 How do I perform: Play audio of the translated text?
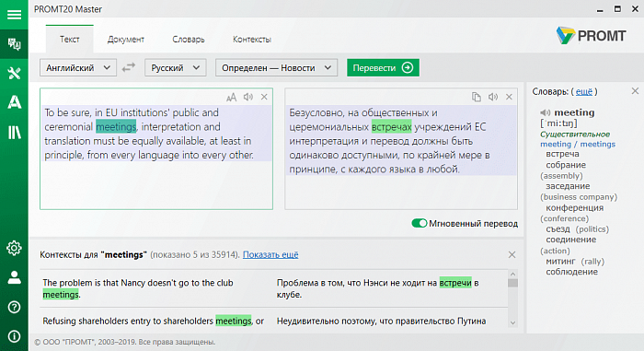tap(493, 97)
